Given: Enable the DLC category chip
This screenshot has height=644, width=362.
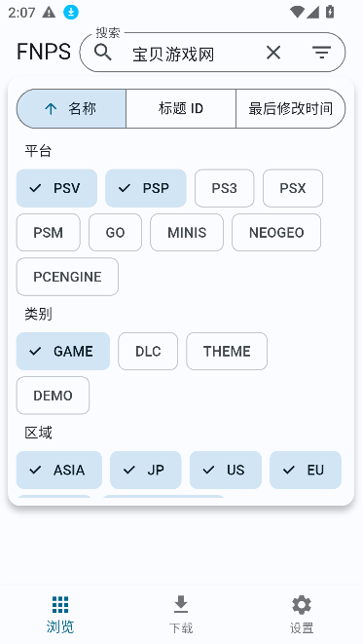Looking at the screenshot, I should [x=148, y=351].
